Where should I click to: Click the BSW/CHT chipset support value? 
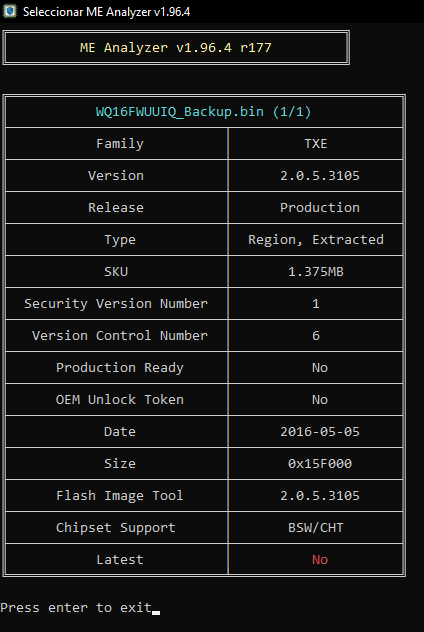pyautogui.click(x=316, y=527)
